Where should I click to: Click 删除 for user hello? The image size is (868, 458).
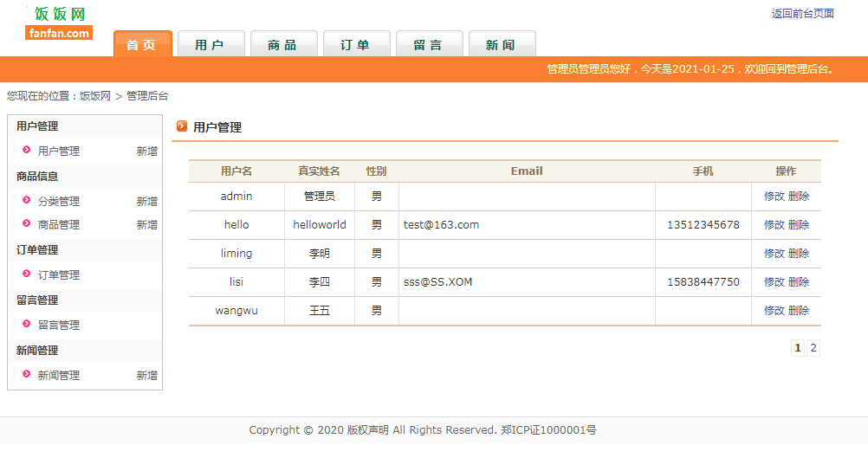click(x=799, y=225)
